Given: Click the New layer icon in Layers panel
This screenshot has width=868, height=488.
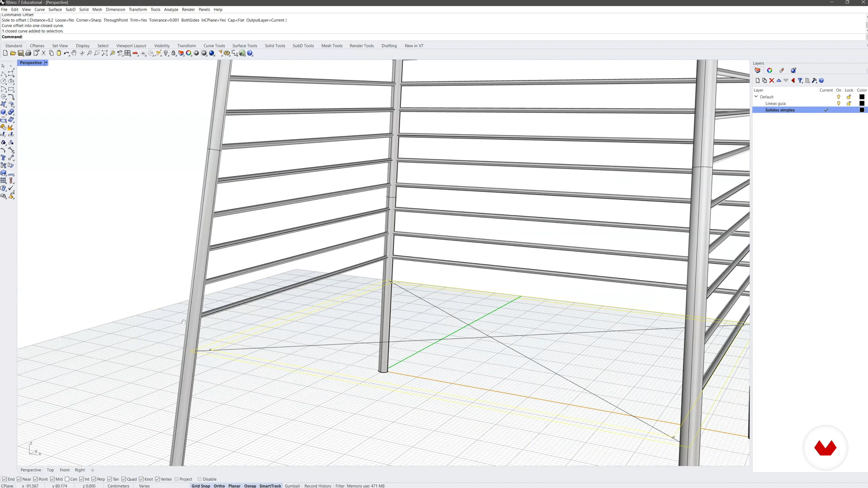Looking at the screenshot, I should click(758, 80).
